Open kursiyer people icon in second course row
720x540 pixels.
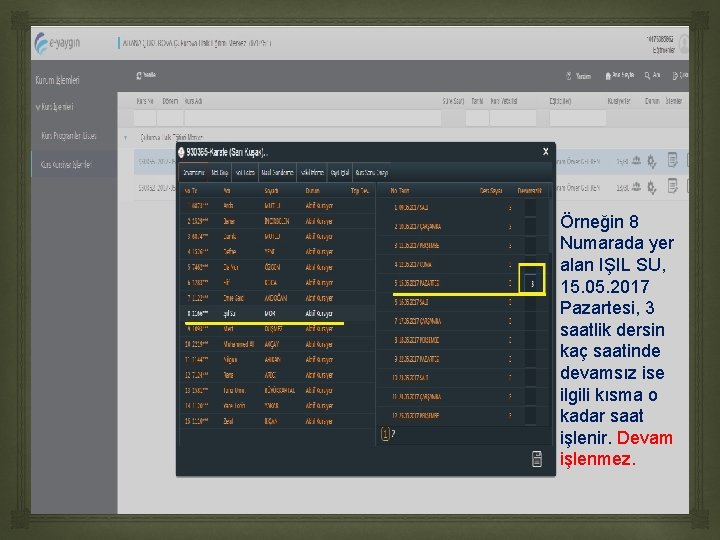click(636, 186)
